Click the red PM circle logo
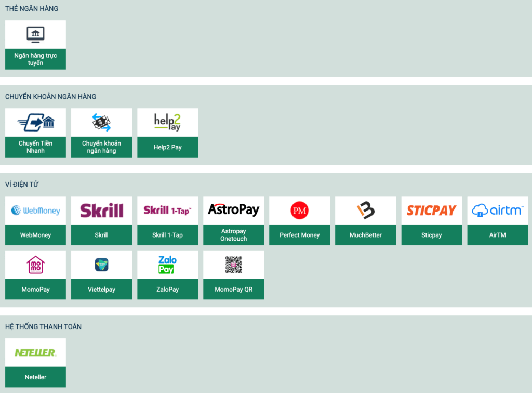532x393 pixels. [300, 211]
